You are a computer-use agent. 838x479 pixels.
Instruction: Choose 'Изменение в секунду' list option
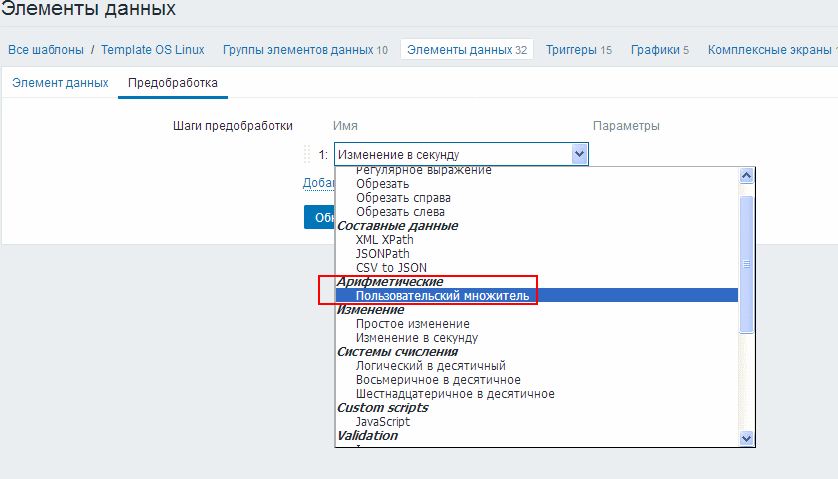417,338
